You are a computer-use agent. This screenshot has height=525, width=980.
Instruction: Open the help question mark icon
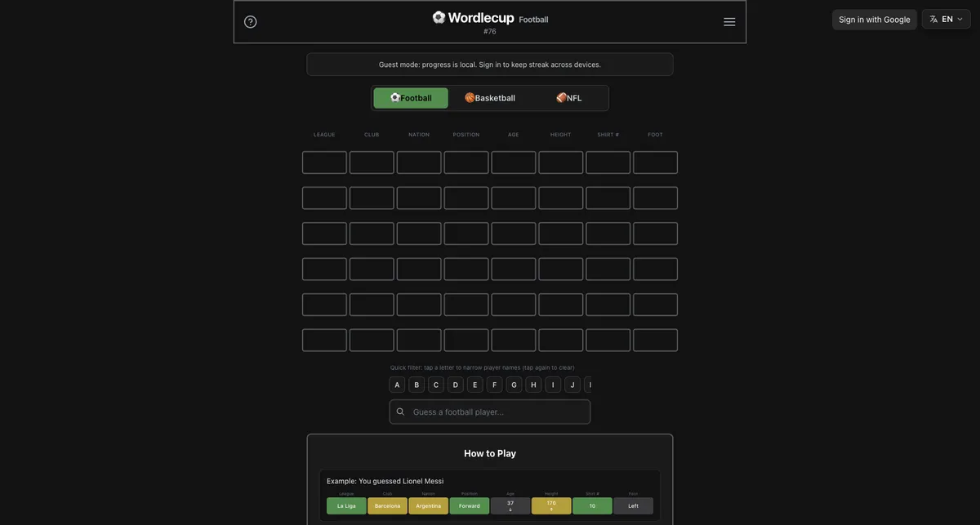tap(251, 22)
